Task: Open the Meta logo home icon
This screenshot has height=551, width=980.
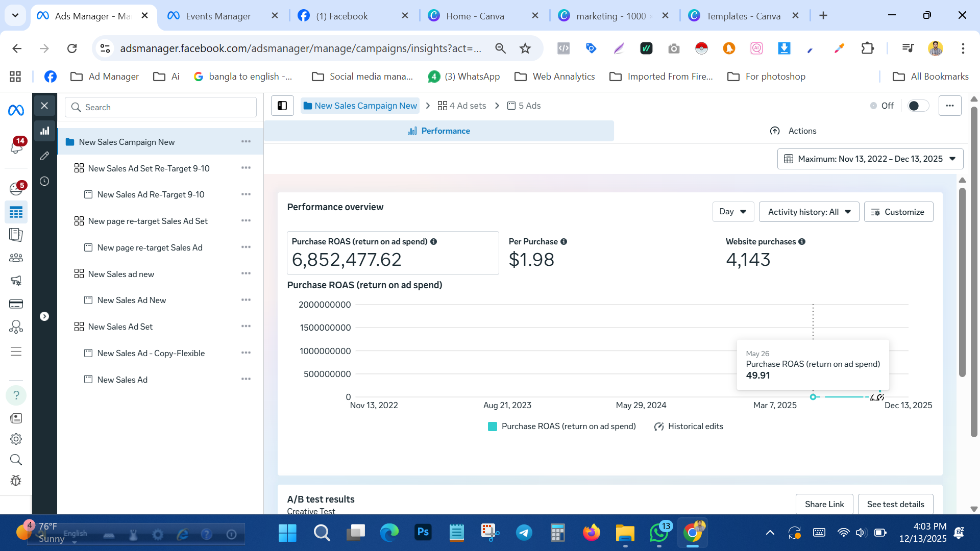Action: [x=16, y=110]
